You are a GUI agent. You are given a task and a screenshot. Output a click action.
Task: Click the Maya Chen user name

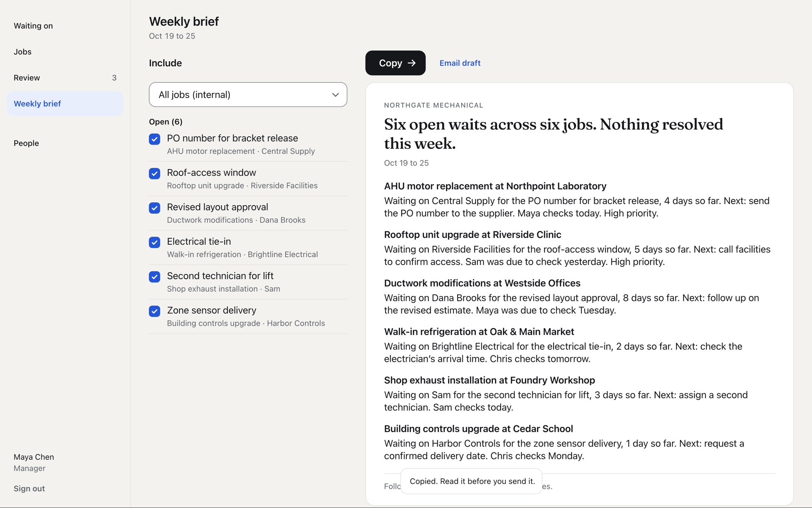pos(34,457)
